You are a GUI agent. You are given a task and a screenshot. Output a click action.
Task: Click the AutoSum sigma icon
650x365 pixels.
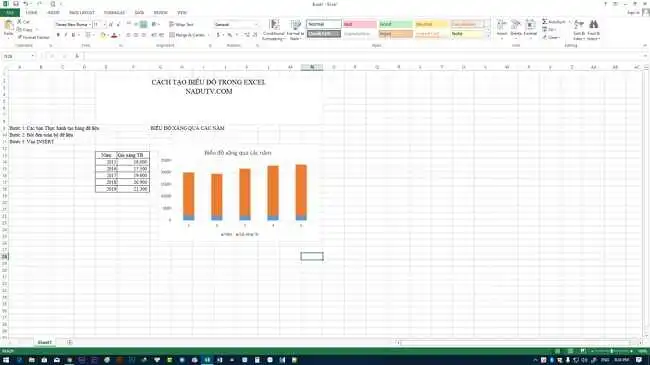(545, 22)
